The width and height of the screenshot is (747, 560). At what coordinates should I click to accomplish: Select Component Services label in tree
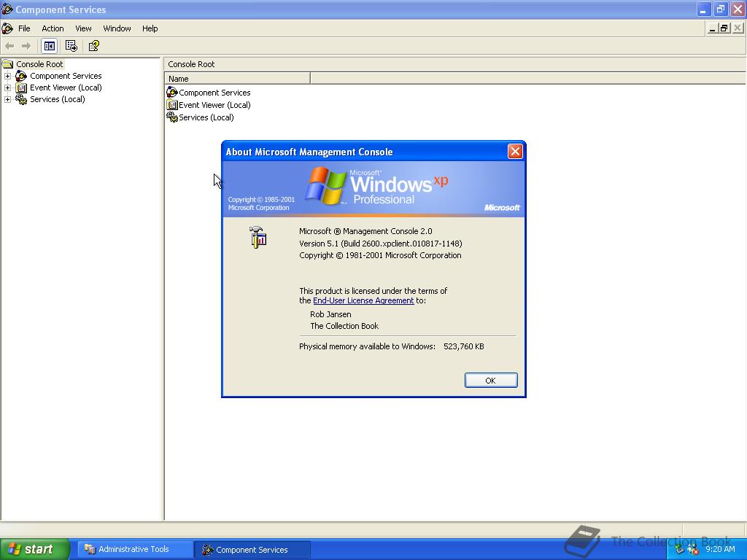tap(66, 76)
